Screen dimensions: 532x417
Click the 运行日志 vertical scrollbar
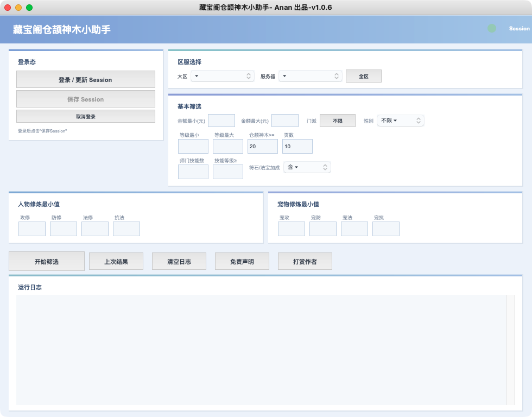(510, 350)
